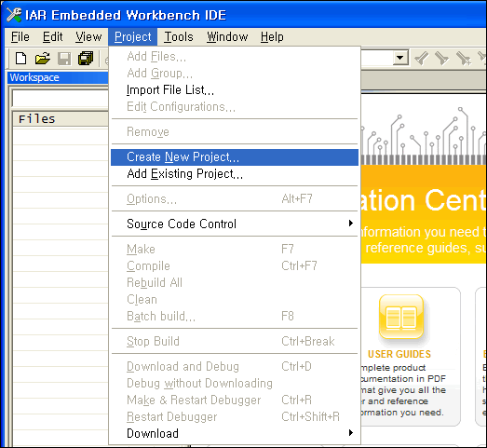
Task: Choose Add Existing Project entry
Action: point(235,174)
